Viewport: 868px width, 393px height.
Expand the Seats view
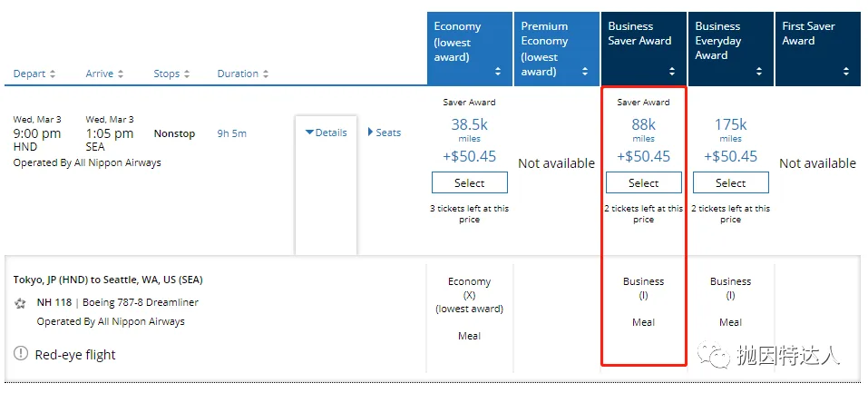click(x=385, y=133)
